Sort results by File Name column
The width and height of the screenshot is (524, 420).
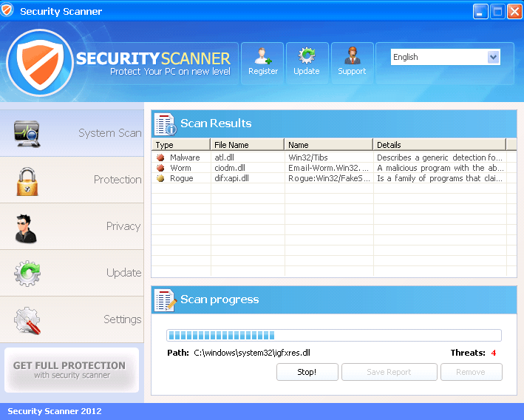[247, 145]
